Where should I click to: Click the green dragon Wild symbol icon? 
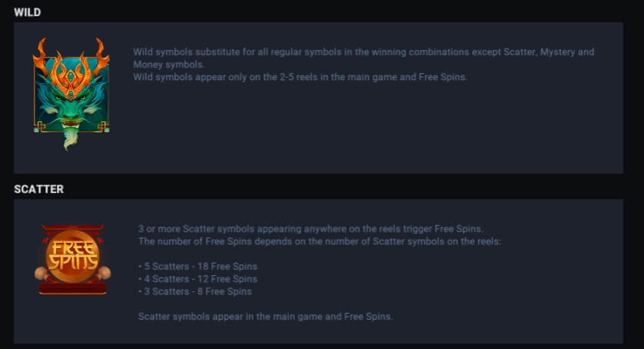(x=71, y=94)
